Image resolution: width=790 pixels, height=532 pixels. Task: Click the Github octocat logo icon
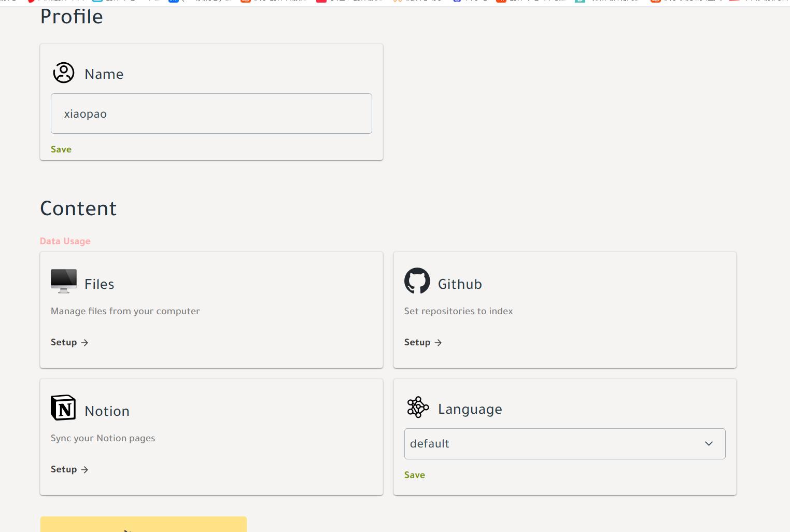[x=417, y=281]
